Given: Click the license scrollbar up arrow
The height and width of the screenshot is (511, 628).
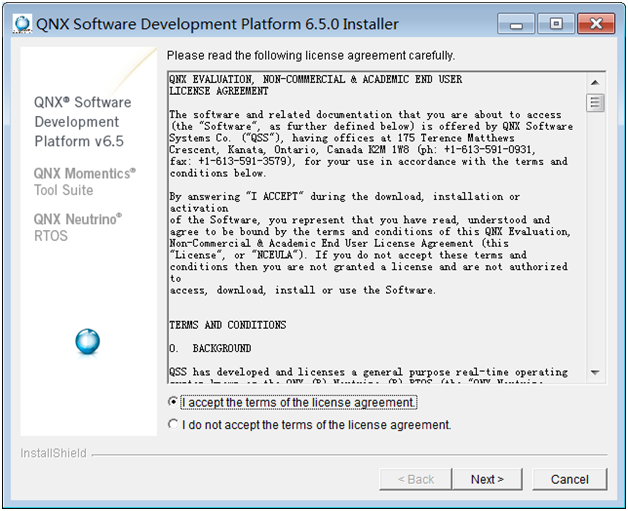Looking at the screenshot, I should (x=595, y=82).
